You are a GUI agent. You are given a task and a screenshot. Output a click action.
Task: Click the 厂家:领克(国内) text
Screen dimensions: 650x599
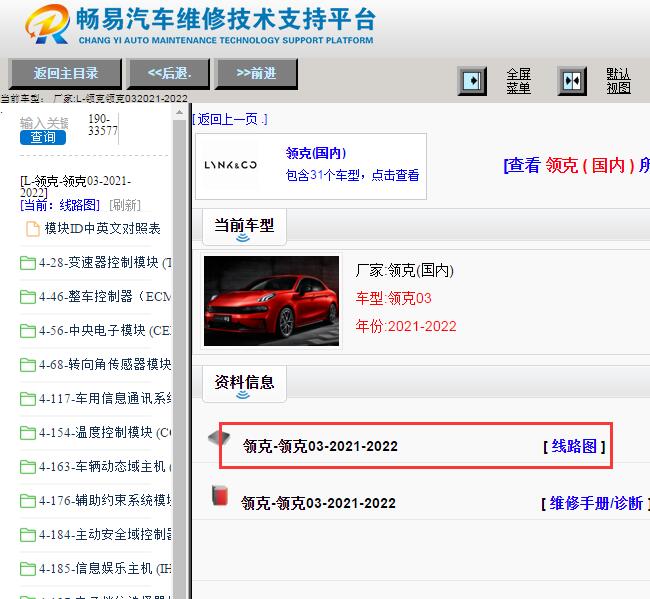(405, 271)
